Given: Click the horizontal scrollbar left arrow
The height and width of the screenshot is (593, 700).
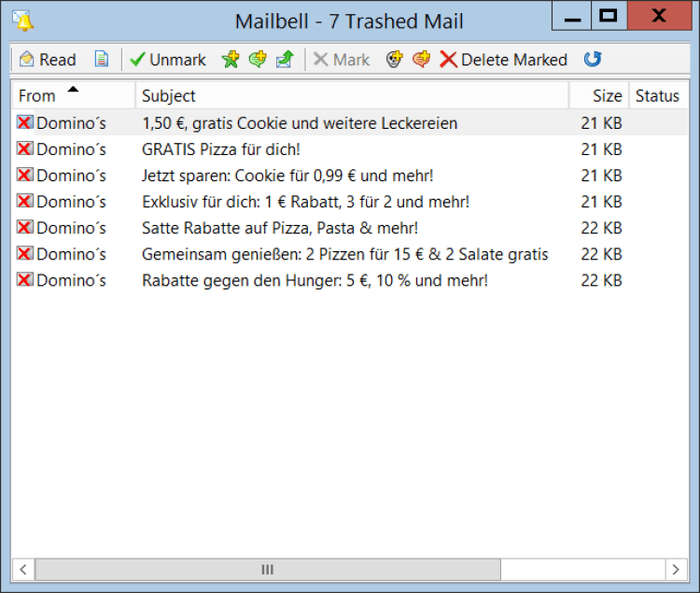Looking at the screenshot, I should (23, 570).
